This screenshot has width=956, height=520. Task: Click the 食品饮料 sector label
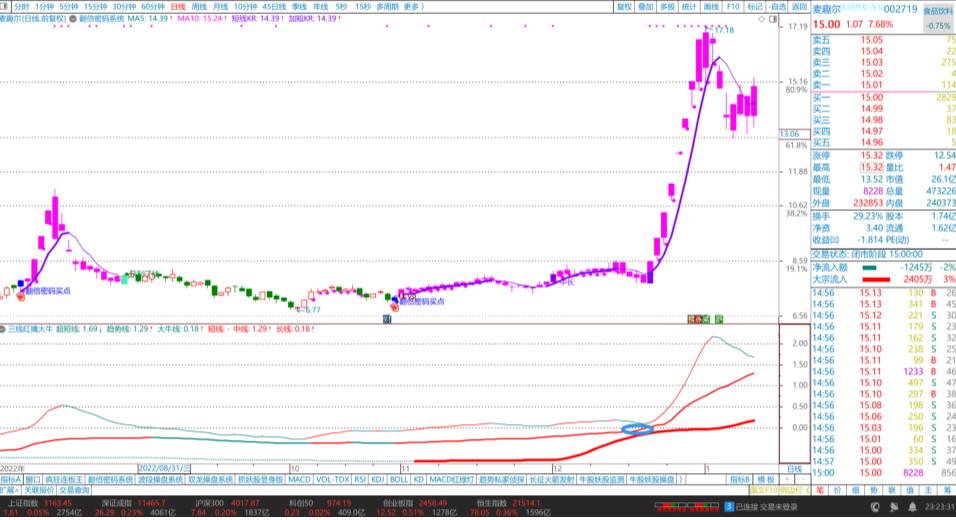point(938,11)
